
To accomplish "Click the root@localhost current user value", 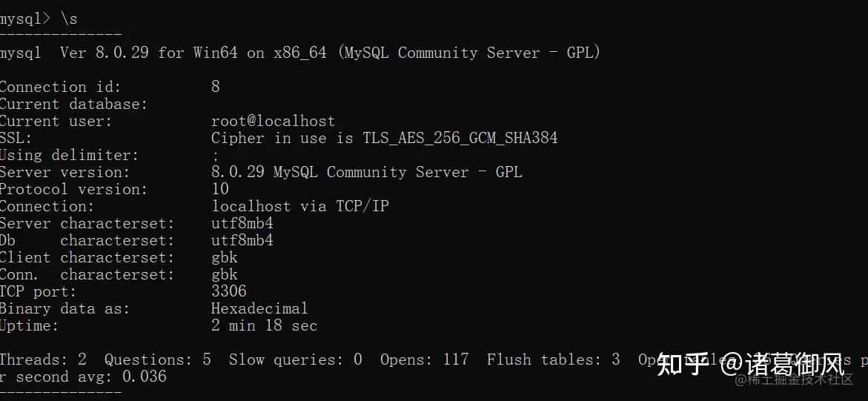I will (273, 121).
